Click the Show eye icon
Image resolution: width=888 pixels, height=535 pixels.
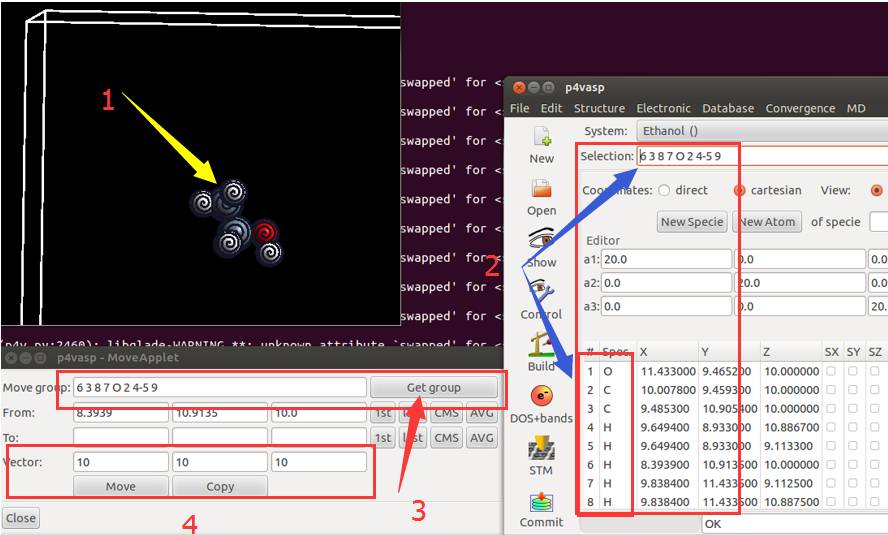coord(541,243)
